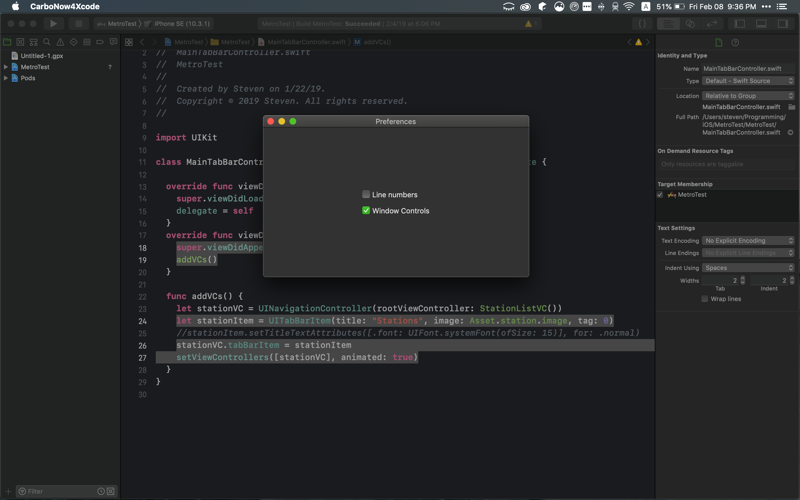The image size is (800, 500).
Task: Click the folder icon to choose file location
Action: point(791,107)
